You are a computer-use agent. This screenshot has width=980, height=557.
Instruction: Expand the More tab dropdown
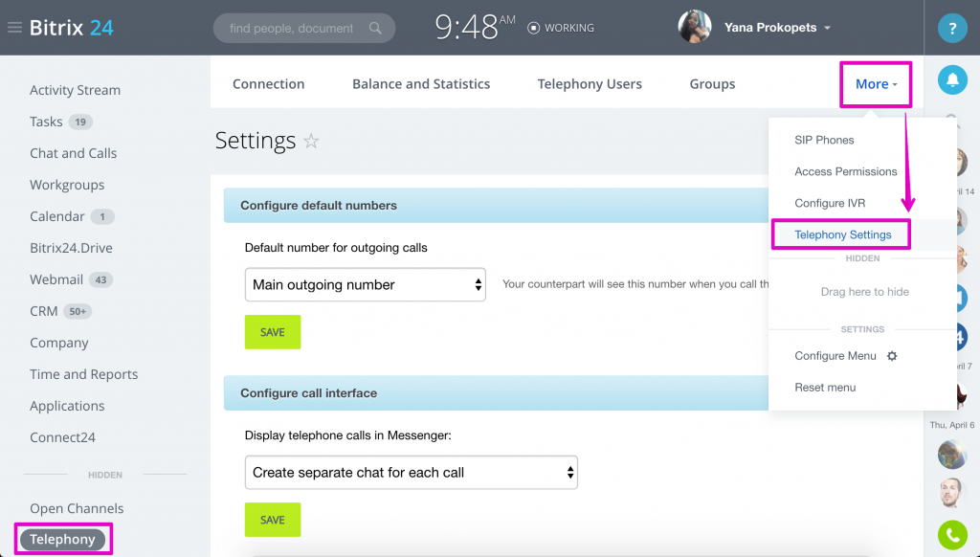coord(876,84)
